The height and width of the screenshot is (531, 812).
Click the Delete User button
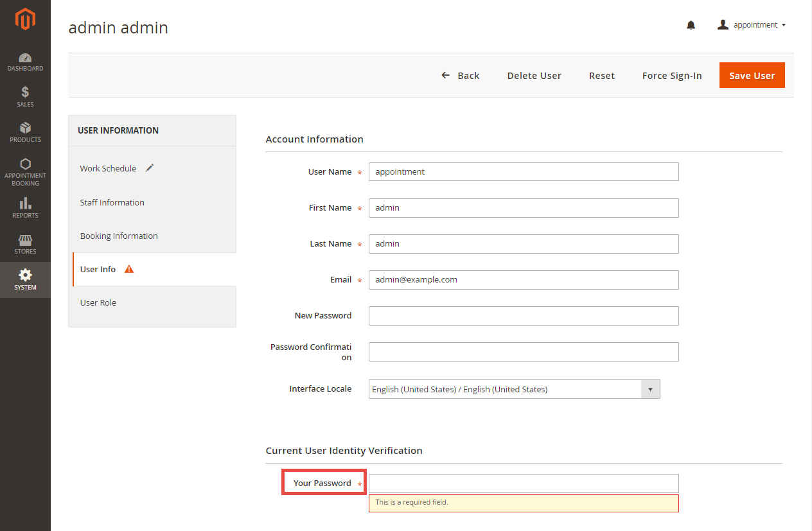coord(534,76)
